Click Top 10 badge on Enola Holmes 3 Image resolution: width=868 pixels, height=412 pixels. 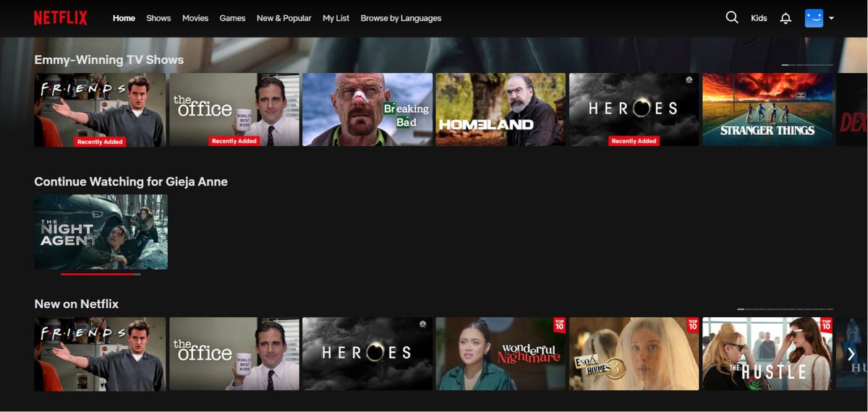693,325
